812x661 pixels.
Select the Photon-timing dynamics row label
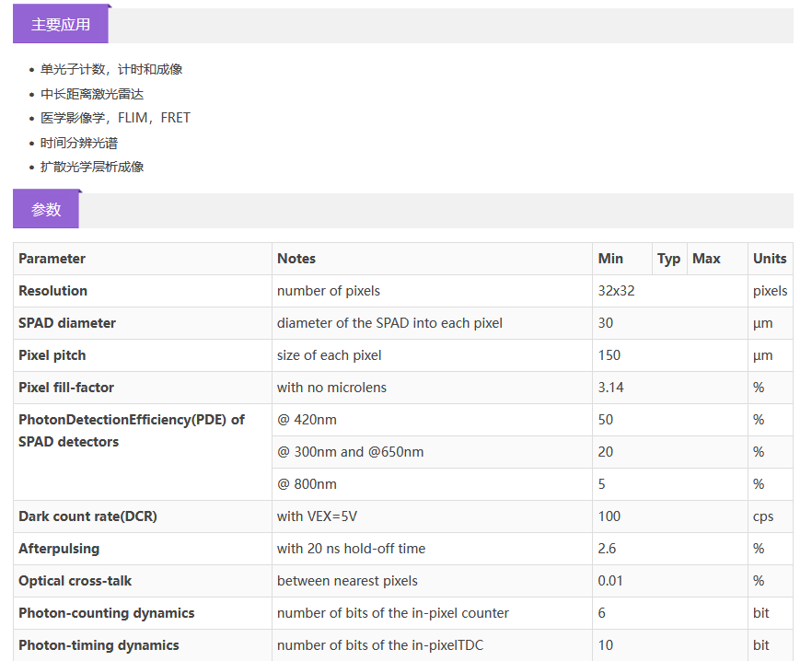[x=99, y=645]
